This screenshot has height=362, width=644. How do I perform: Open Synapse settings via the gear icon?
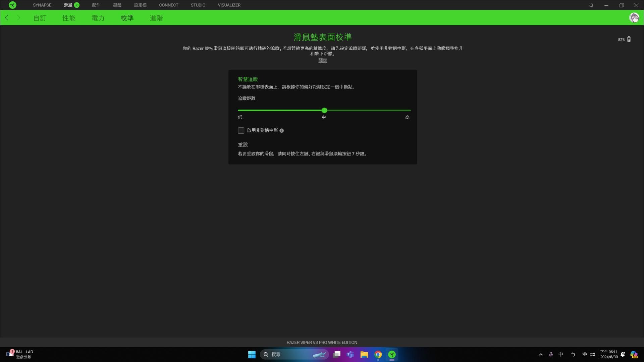point(591,5)
